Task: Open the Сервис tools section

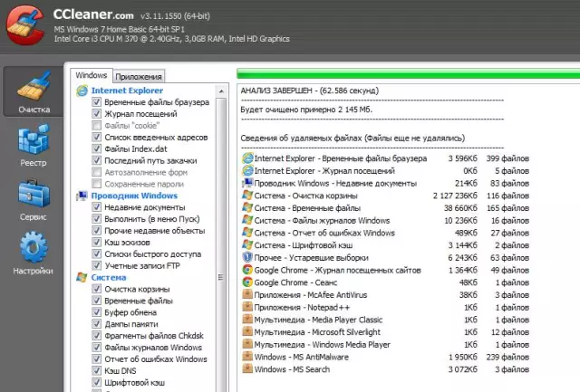Action: point(34,199)
